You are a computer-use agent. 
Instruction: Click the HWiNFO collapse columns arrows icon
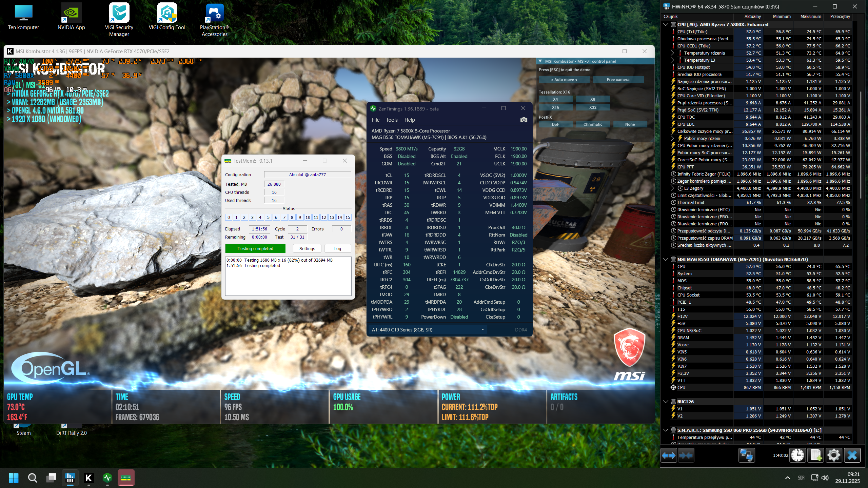686,455
